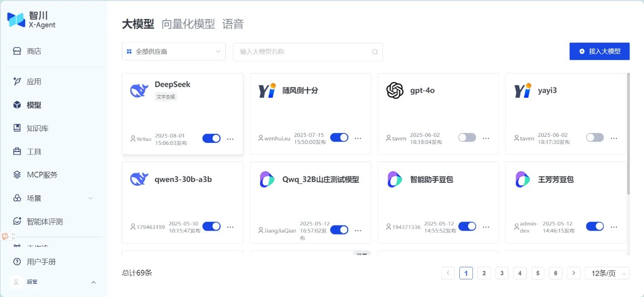
Task: Click the search magnifier icon in model name field
Action: [x=375, y=52]
